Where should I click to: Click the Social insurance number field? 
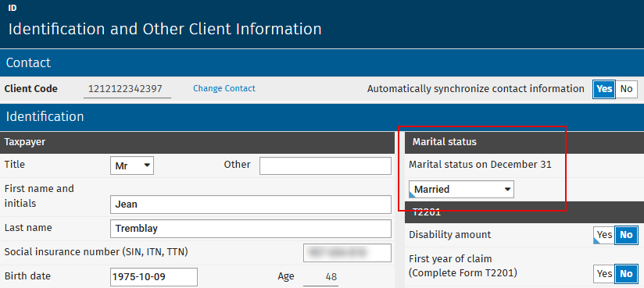point(347,253)
